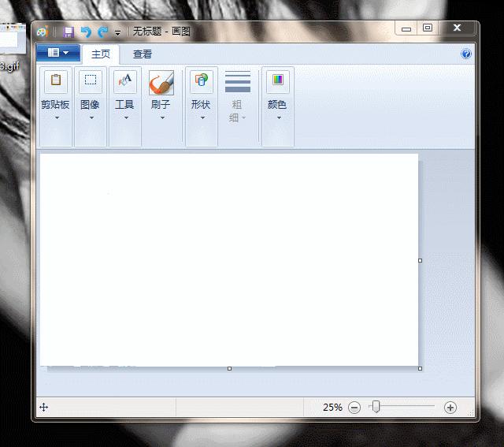
Task: Open the 形状 shapes icon group
Action: click(202, 80)
